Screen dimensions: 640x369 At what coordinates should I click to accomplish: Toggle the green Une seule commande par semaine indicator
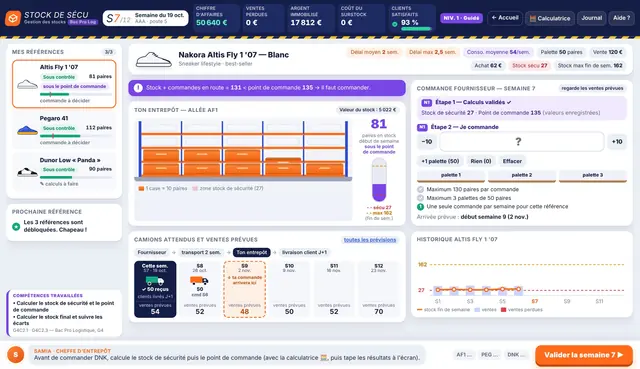pyautogui.click(x=420, y=207)
